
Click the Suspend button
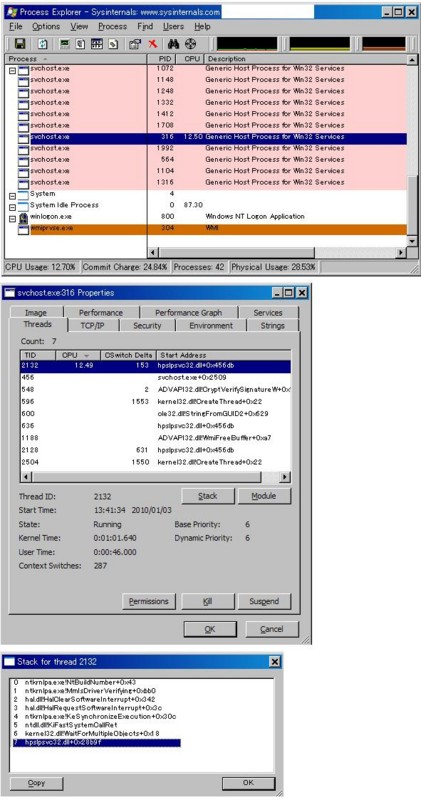[264, 602]
